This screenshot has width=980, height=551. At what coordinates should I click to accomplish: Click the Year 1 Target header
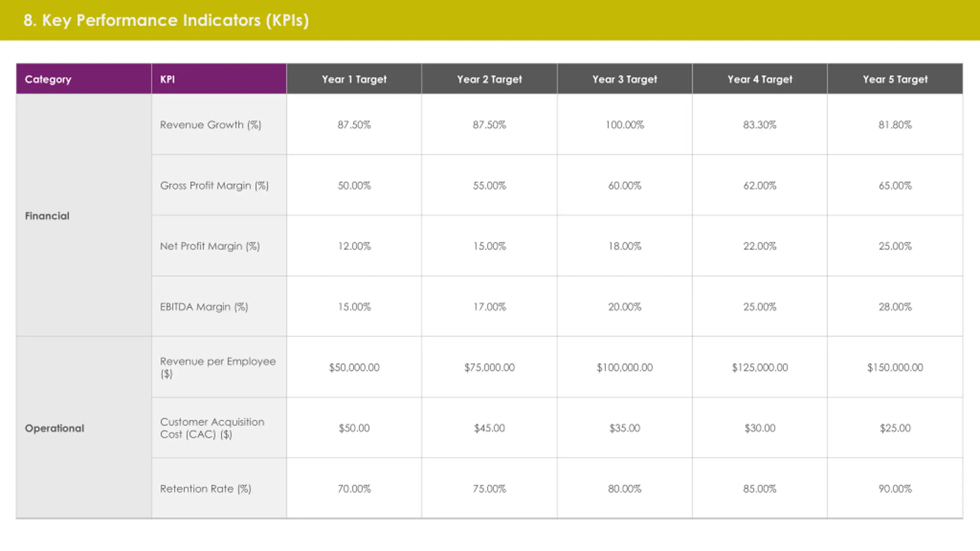[354, 79]
